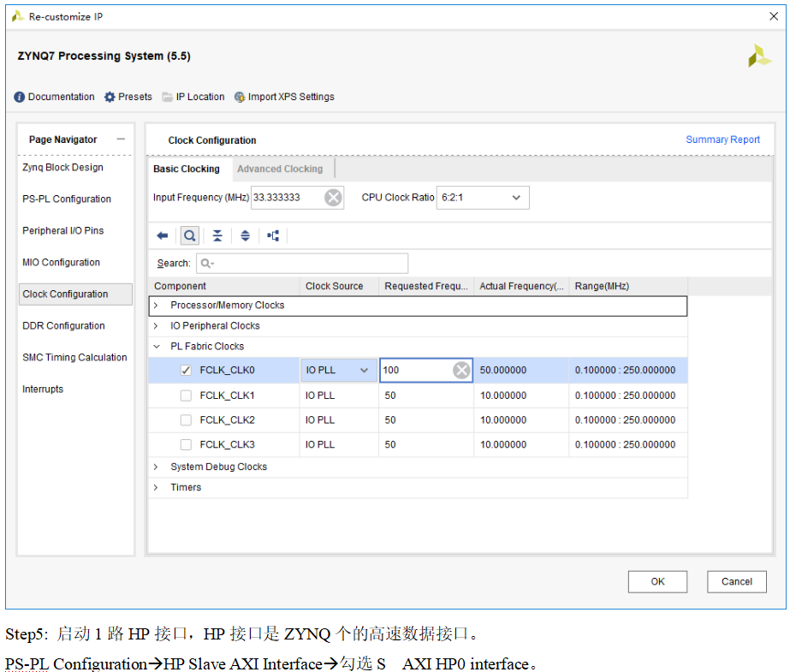Clear the FCLK_CLK0 requested frequency value

[461, 371]
